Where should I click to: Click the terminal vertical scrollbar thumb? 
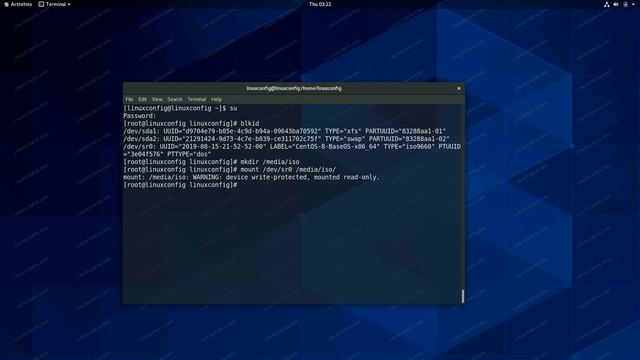(462, 296)
